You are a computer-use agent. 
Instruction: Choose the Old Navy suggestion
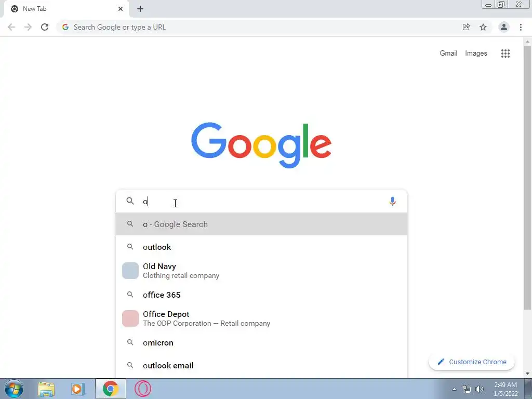(261, 271)
